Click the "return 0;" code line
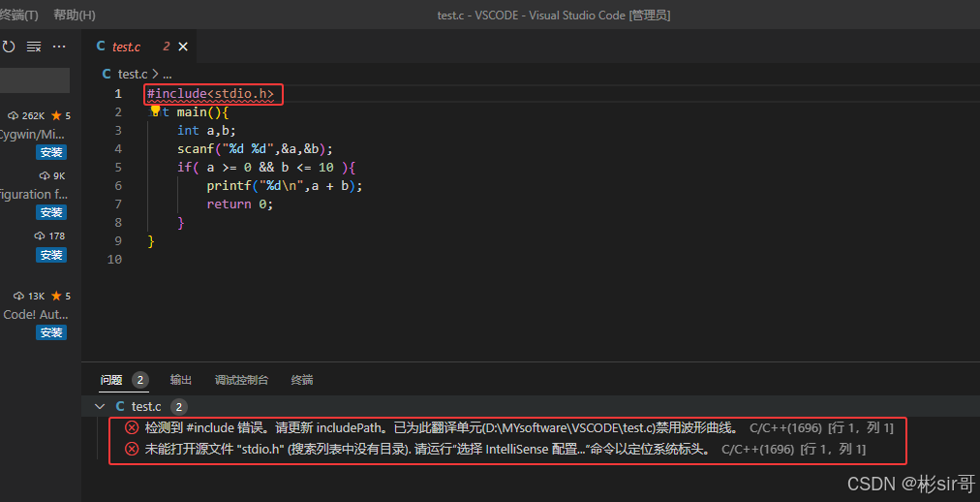The width and height of the screenshot is (980, 502). 240,204
